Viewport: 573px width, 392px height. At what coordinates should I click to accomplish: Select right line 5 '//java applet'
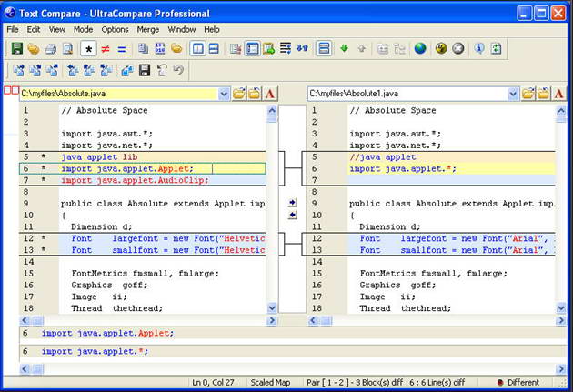[383, 157]
